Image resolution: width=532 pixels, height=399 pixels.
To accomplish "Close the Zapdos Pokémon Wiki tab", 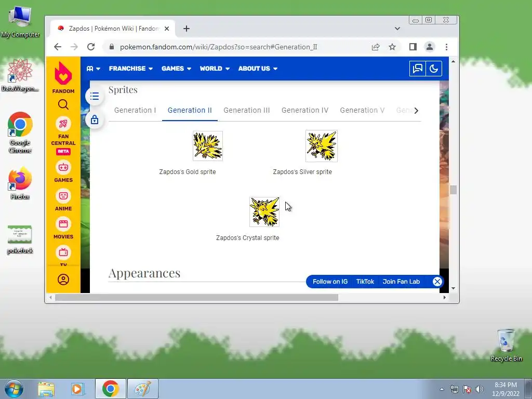I will (x=167, y=29).
